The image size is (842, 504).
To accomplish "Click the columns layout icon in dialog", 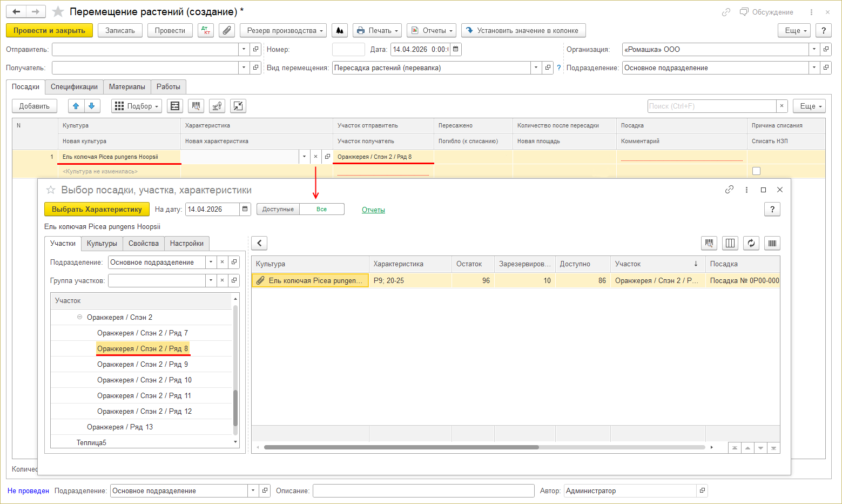I will click(730, 244).
